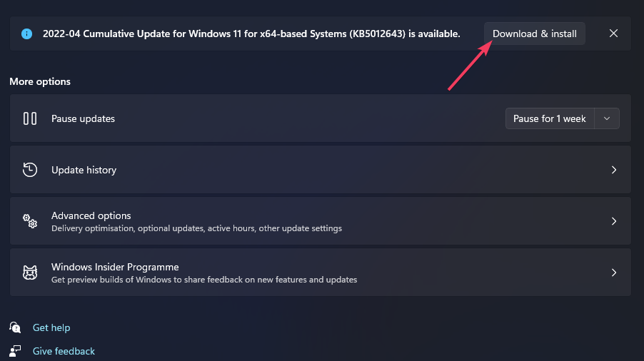
Task: Dismiss the cumulative update notification
Action: 613,34
